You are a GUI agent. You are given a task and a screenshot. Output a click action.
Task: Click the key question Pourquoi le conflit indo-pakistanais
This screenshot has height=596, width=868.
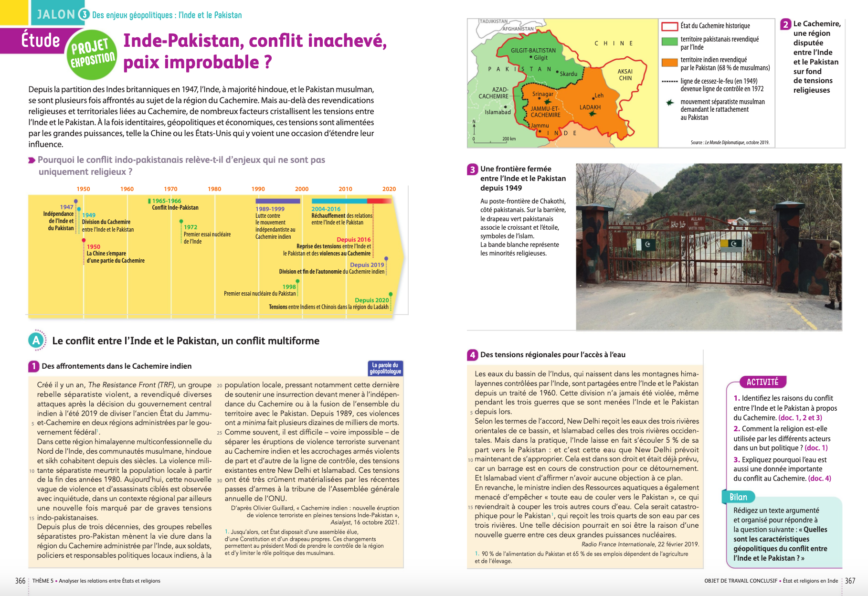[181, 166]
